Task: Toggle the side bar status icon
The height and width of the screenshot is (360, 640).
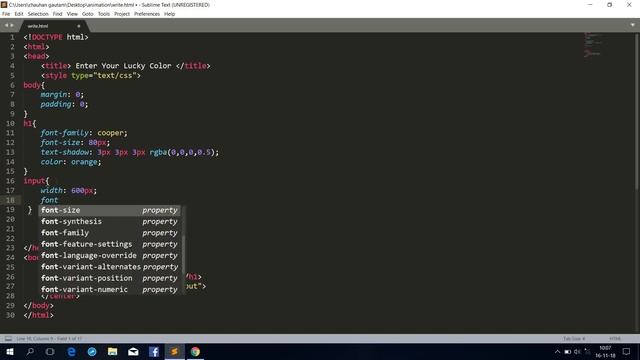Action: (x=8, y=338)
